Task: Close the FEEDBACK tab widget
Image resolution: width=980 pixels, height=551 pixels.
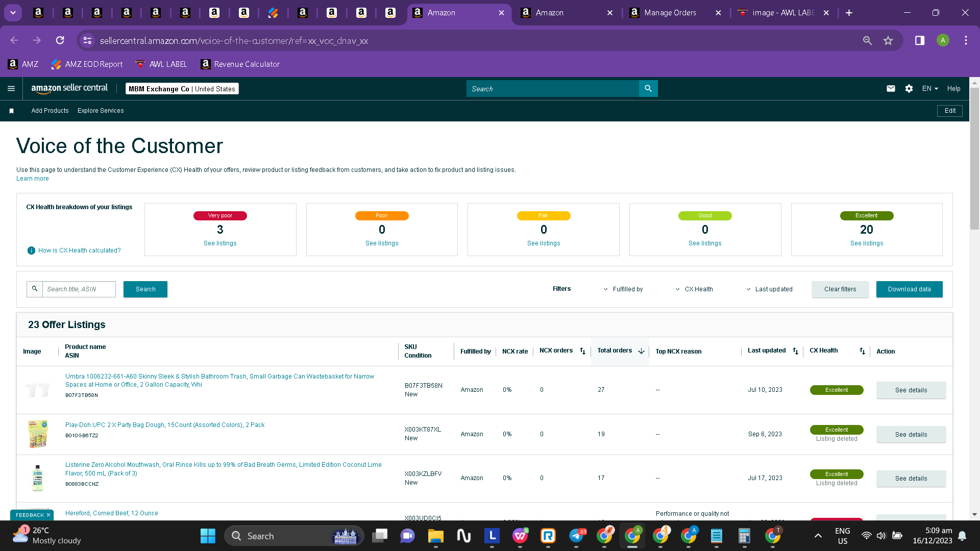Action: coord(48,515)
